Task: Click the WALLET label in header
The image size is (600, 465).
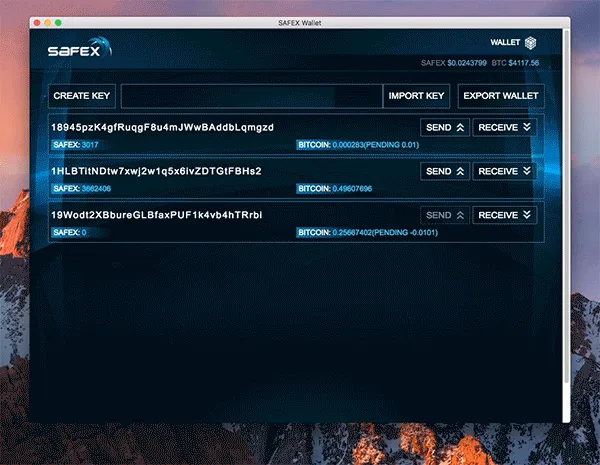Action: click(x=505, y=42)
